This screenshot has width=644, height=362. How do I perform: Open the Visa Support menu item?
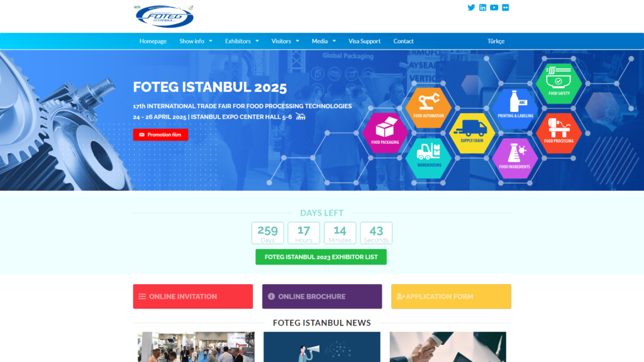[x=364, y=41]
